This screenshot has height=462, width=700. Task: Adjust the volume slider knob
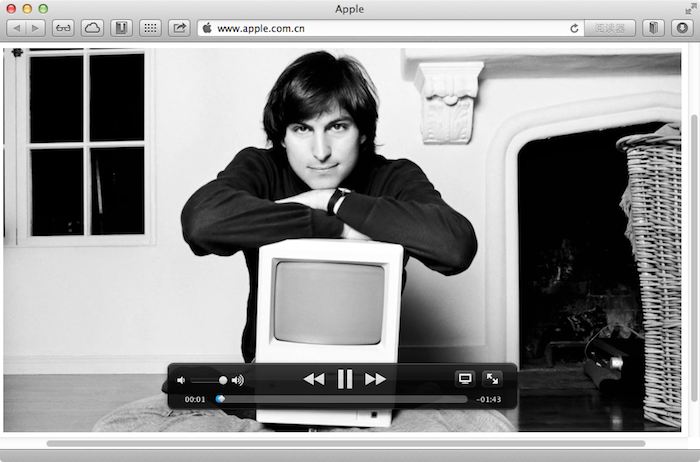coord(223,380)
